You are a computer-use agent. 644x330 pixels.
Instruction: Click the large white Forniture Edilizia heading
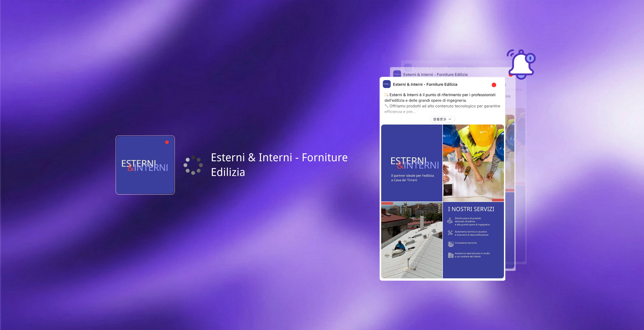click(x=279, y=165)
